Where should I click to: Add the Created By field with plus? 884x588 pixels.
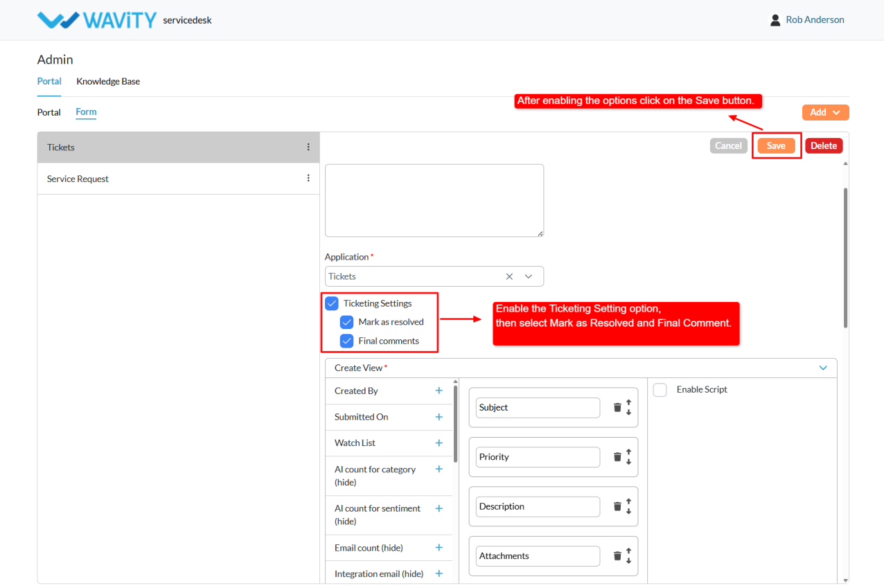(x=439, y=391)
